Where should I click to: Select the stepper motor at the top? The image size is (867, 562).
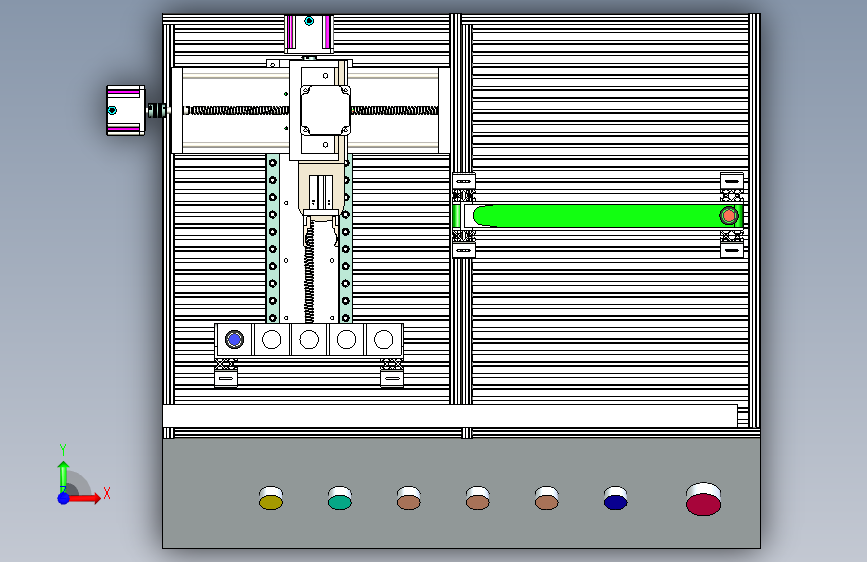309,34
